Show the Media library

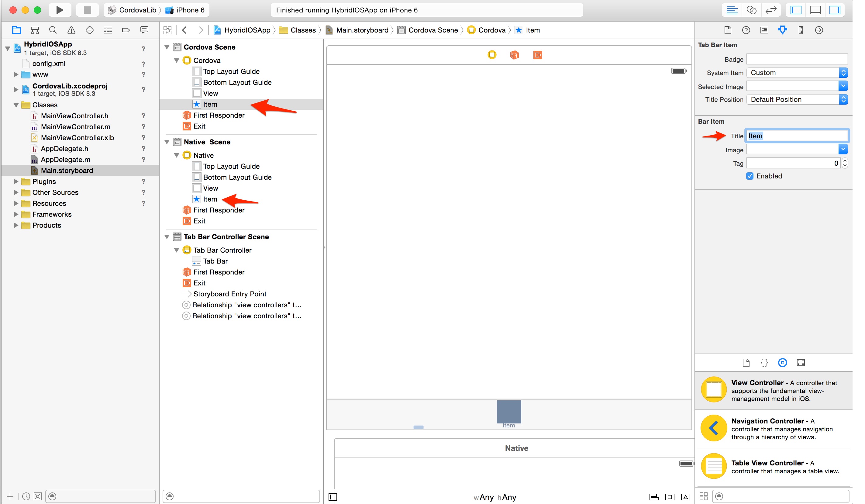pos(801,363)
